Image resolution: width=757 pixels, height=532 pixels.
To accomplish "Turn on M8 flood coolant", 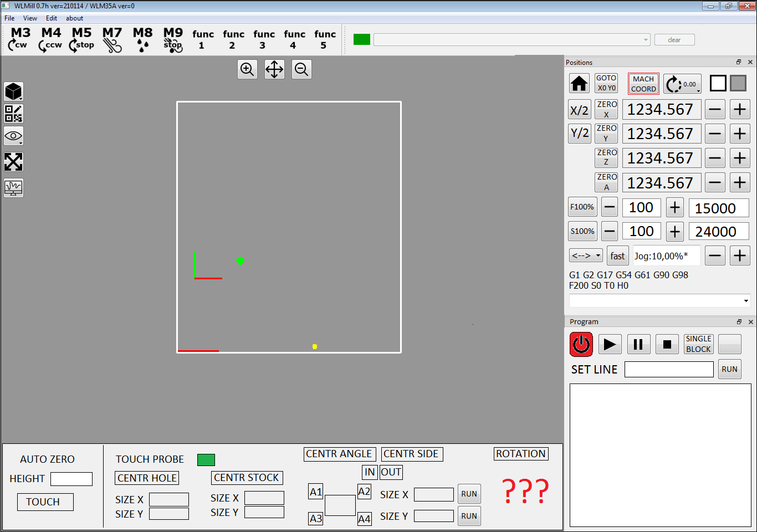I will tap(142, 39).
